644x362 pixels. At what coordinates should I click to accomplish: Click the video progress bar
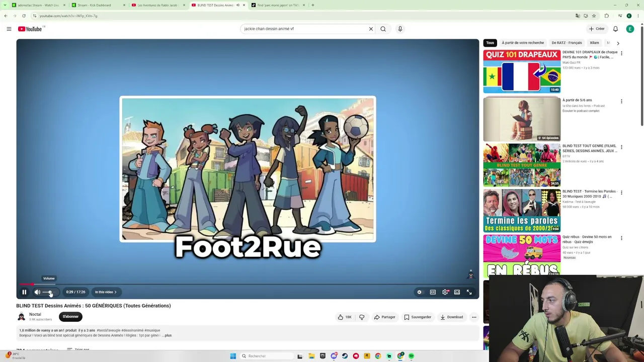pyautogui.click(x=248, y=285)
